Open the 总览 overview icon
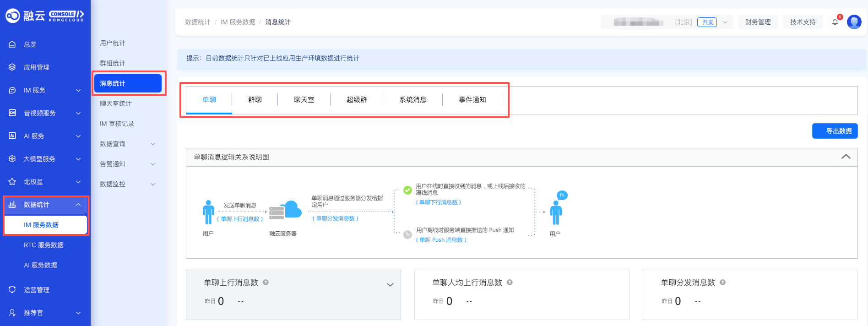 12,44
